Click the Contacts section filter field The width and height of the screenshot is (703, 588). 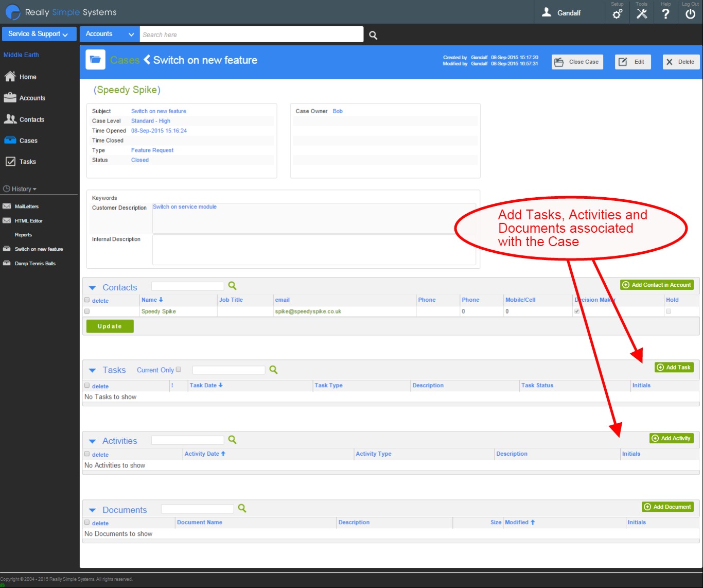[188, 286]
